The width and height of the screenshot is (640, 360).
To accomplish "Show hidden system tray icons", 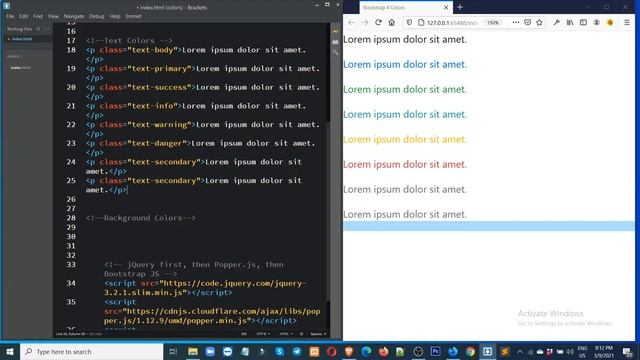I will pos(520,351).
